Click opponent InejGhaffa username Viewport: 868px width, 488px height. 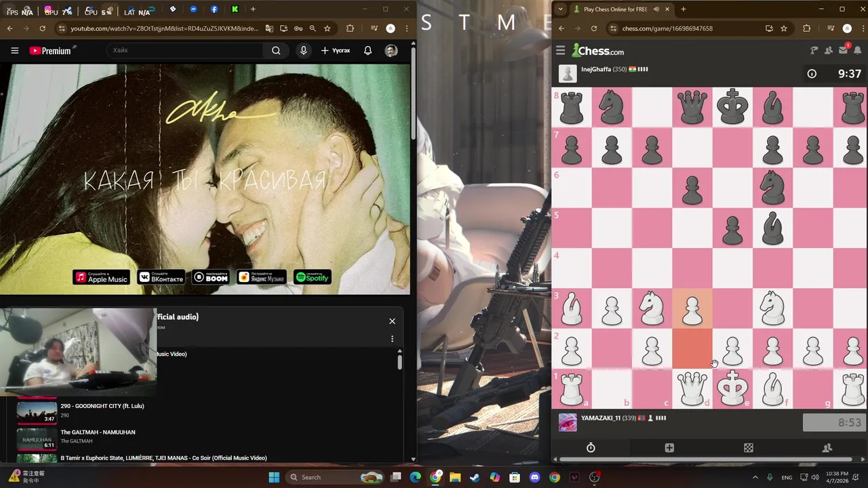pyautogui.click(x=595, y=69)
